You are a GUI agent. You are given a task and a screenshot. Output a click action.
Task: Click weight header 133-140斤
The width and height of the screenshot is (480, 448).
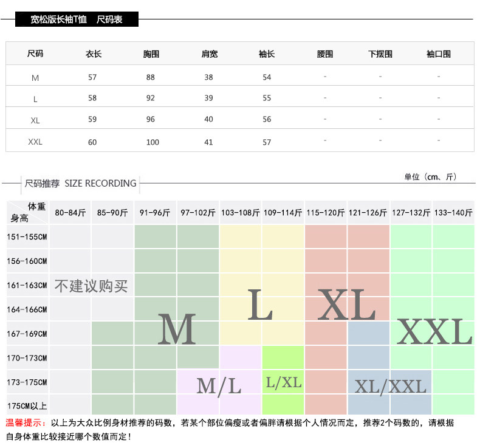[453, 213]
